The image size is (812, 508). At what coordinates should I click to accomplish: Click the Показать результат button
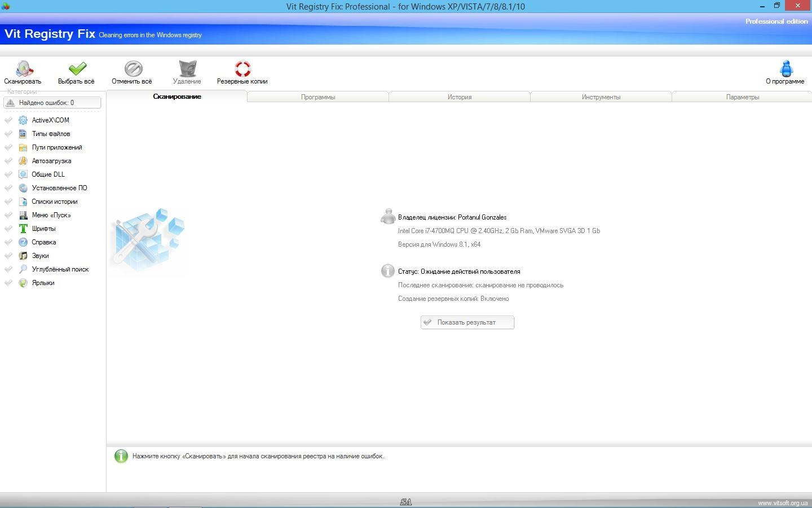pyautogui.click(x=467, y=322)
